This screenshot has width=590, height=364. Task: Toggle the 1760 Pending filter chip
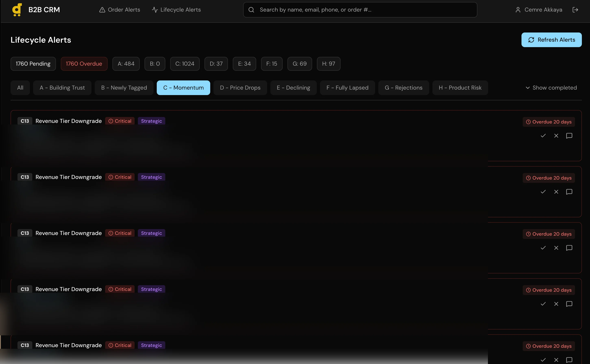coord(33,64)
